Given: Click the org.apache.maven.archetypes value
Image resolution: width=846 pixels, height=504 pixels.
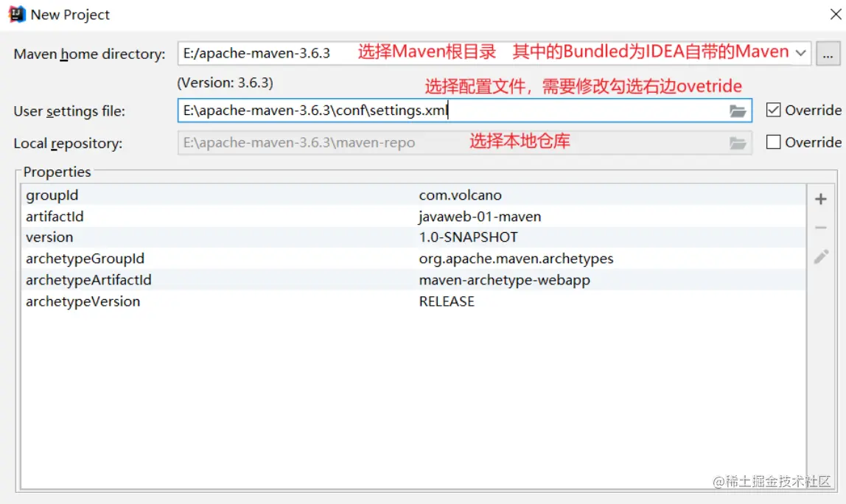Looking at the screenshot, I should tap(516, 259).
